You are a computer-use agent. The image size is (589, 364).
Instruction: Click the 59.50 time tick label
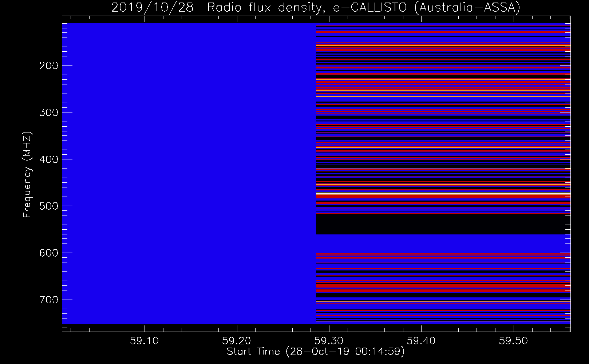(x=513, y=341)
